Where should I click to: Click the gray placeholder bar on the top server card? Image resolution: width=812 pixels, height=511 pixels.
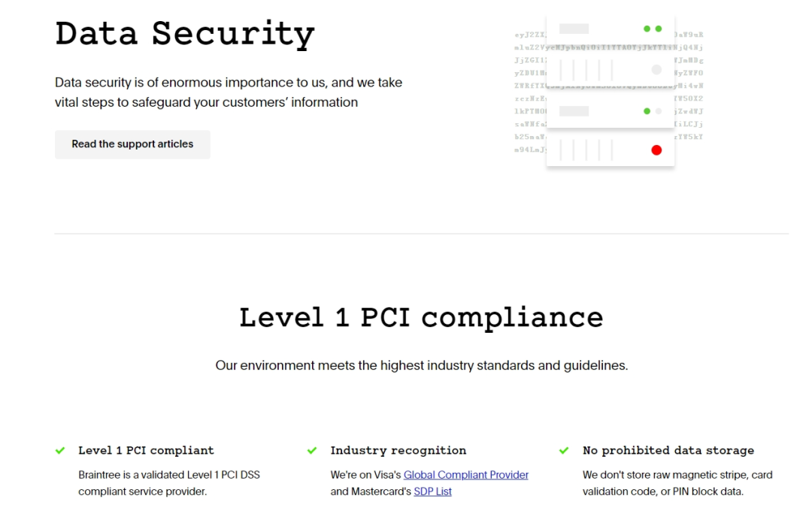click(574, 29)
